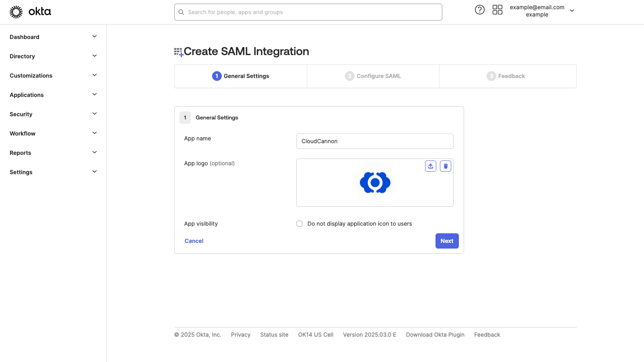Cancel the SAML integration creation

pyautogui.click(x=194, y=241)
